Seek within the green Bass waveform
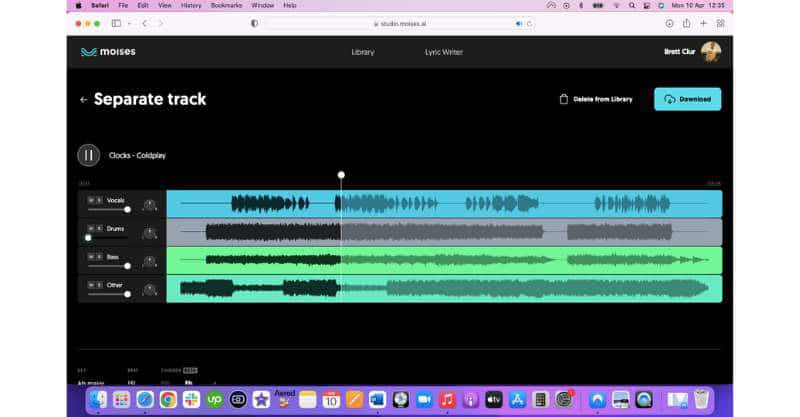The height and width of the screenshot is (417, 800). (x=444, y=260)
